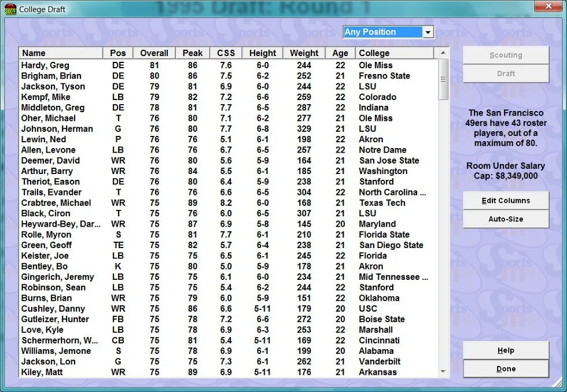Sort players by the Overall column
567x392 pixels.
pos(154,52)
